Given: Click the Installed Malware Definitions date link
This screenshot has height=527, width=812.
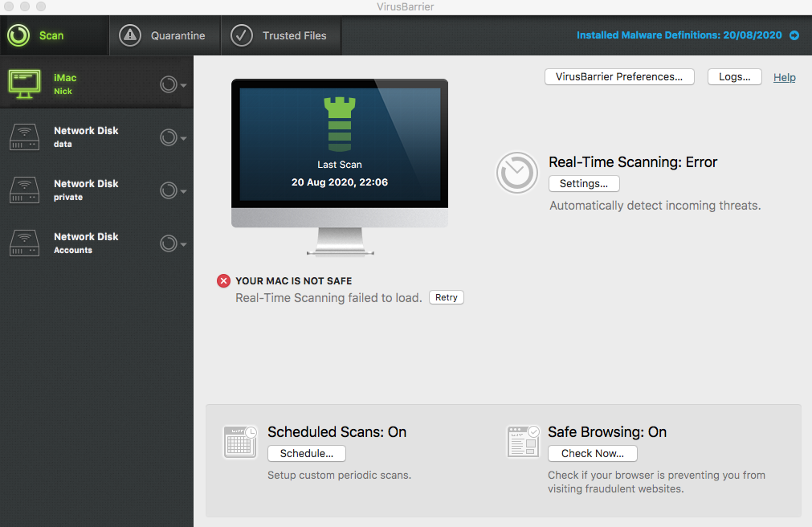Looking at the screenshot, I should coord(679,35).
